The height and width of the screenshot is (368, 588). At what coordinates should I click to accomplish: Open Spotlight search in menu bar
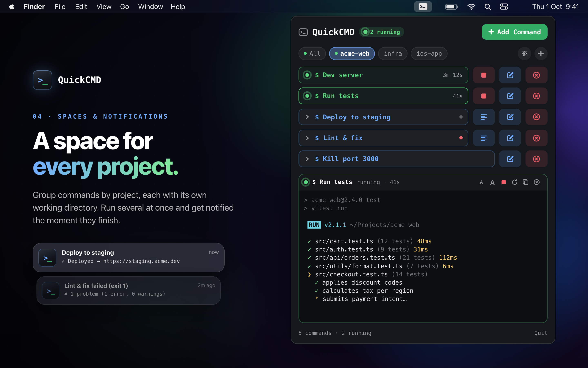point(487,7)
